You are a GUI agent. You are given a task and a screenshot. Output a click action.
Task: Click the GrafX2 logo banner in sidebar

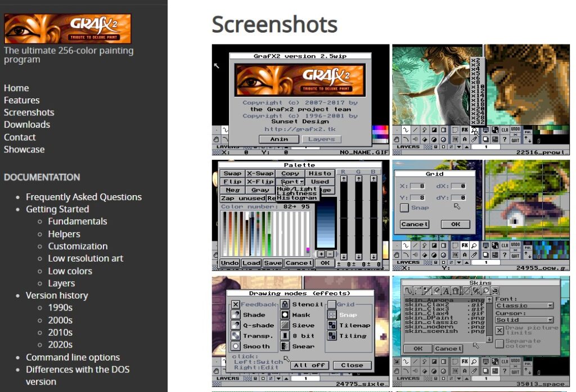67,29
